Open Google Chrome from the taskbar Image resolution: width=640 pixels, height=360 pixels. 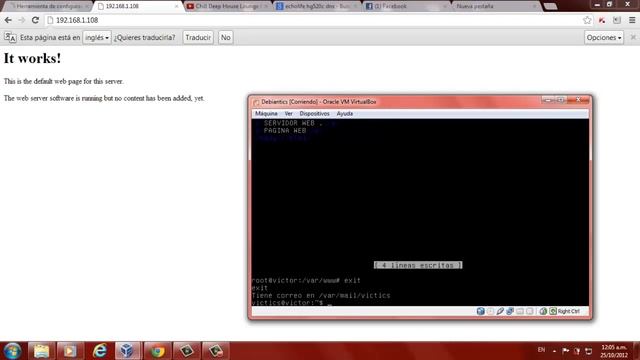tap(157, 351)
